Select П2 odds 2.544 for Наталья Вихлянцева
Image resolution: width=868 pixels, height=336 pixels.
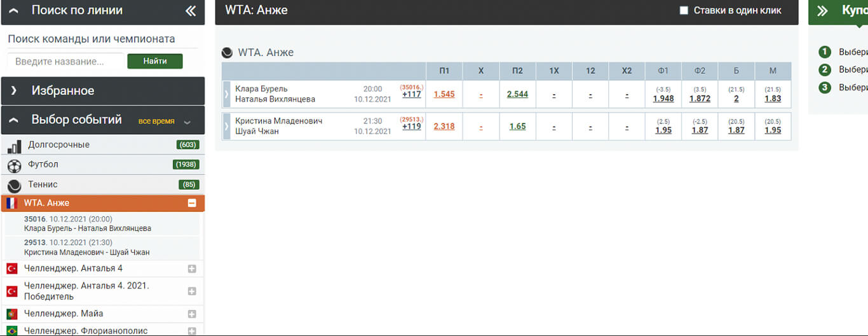point(517,94)
